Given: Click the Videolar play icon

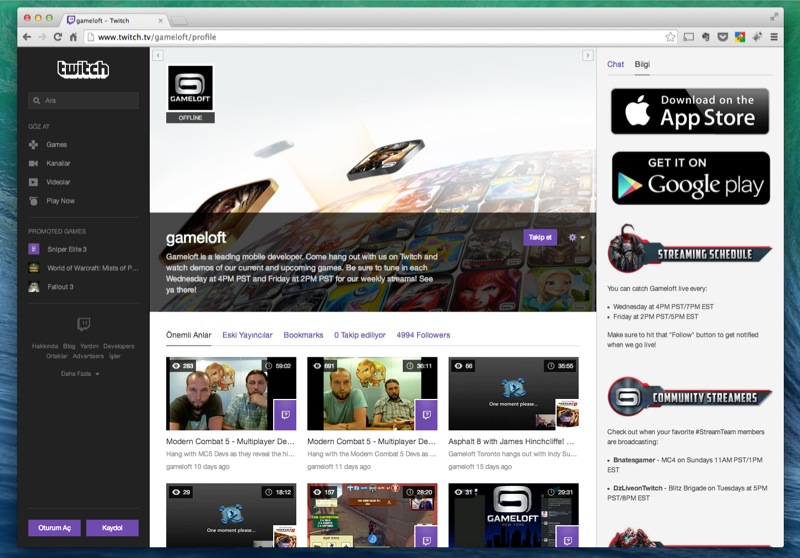Looking at the screenshot, I should [x=34, y=182].
